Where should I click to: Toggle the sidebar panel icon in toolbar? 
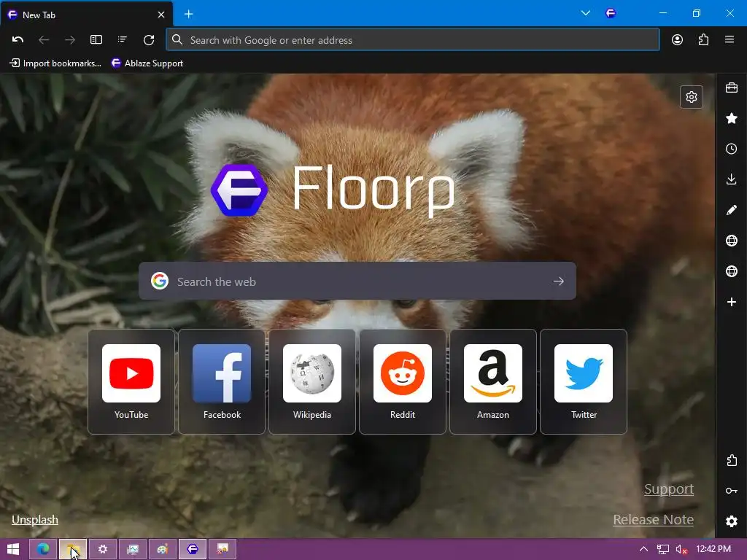[x=96, y=40]
